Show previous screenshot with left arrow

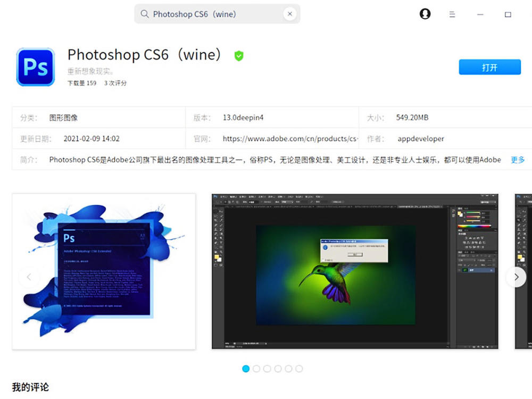(x=29, y=277)
